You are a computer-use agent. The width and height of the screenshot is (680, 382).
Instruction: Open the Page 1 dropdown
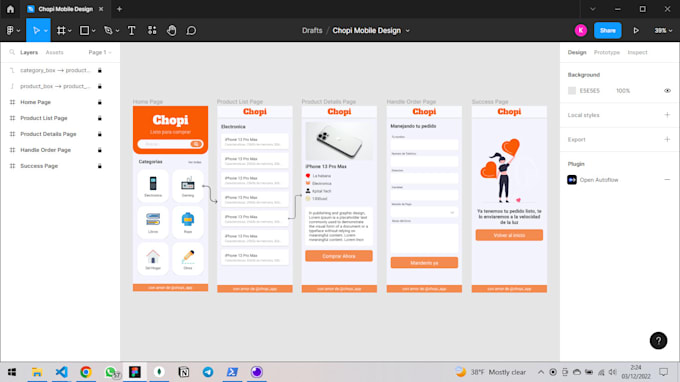tap(100, 52)
